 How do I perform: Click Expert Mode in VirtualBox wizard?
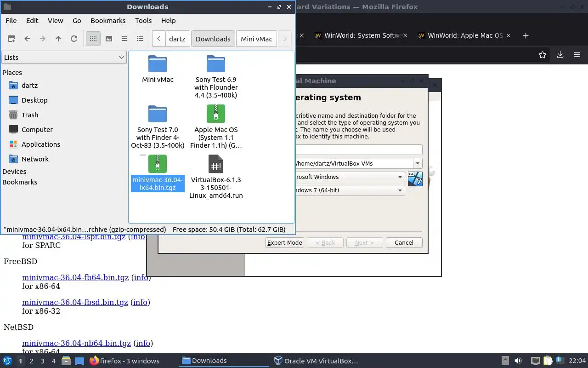(x=285, y=242)
